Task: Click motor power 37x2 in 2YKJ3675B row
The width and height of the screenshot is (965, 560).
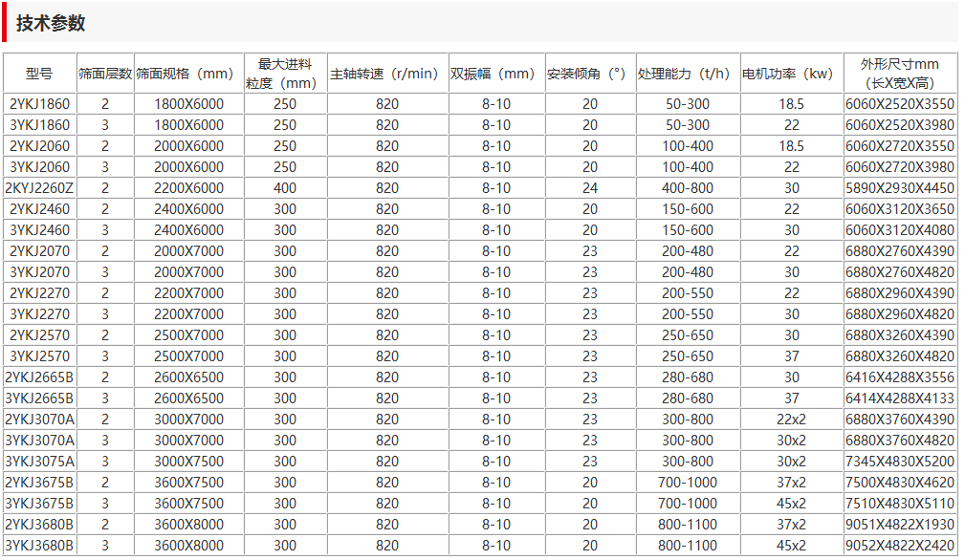Action: point(792,482)
